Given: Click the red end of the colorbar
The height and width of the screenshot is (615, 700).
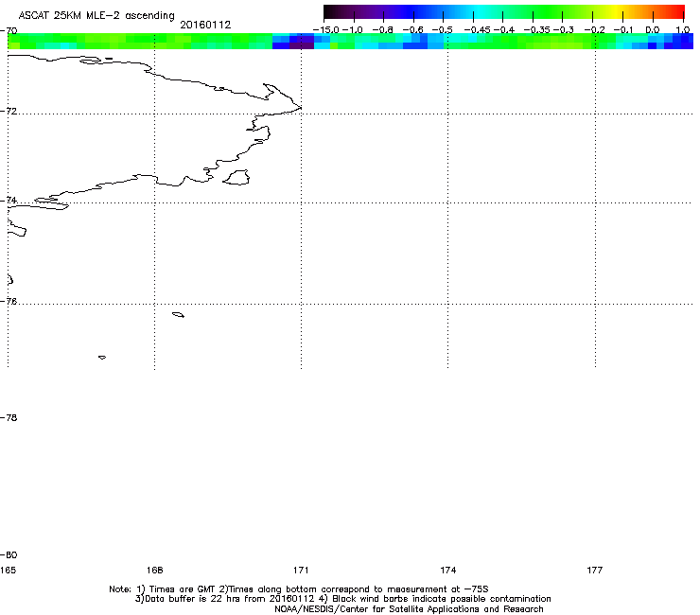Looking at the screenshot, I should coord(674,12).
